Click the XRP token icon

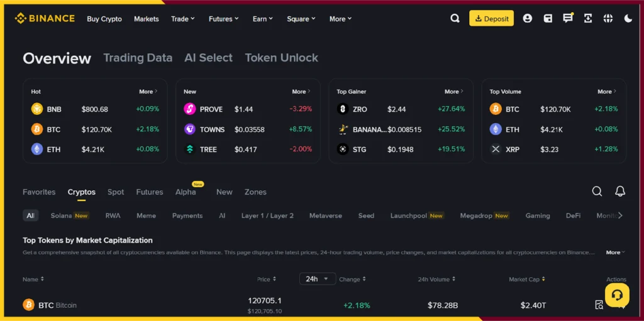click(x=496, y=149)
